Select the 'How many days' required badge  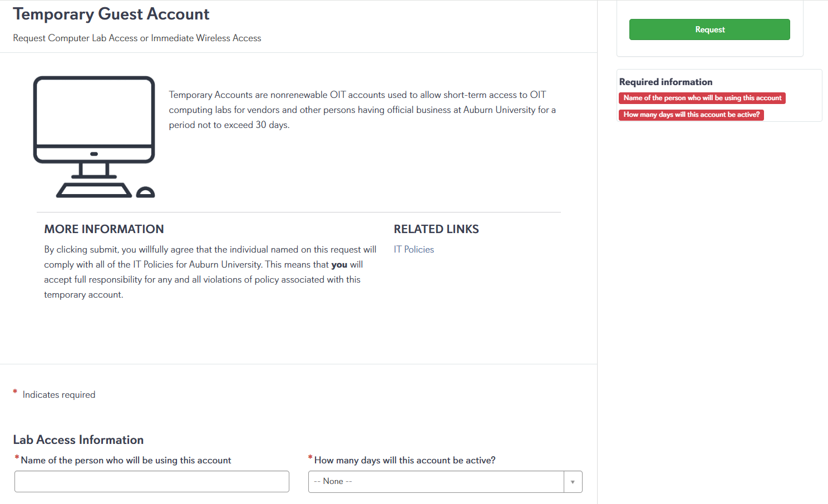[691, 115]
